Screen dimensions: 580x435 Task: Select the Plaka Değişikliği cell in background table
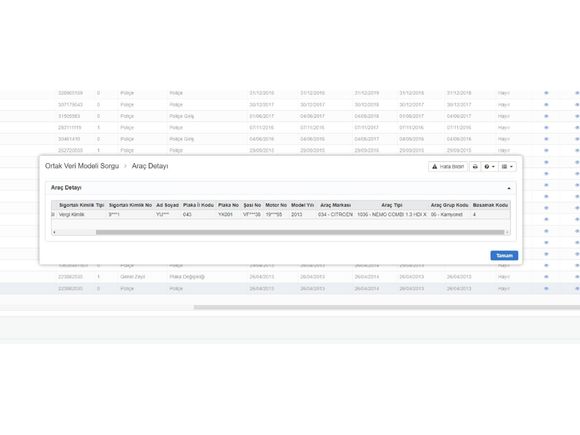click(x=187, y=277)
